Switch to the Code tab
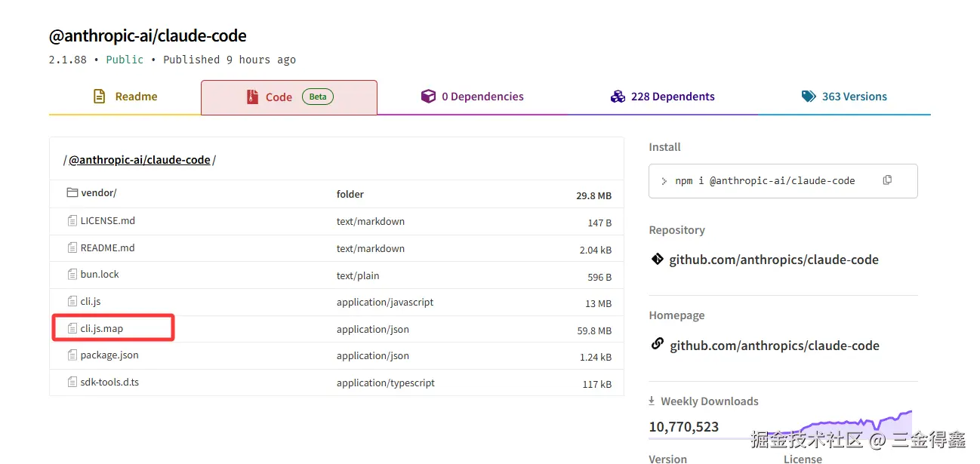The width and height of the screenshot is (980, 464). coord(289,97)
